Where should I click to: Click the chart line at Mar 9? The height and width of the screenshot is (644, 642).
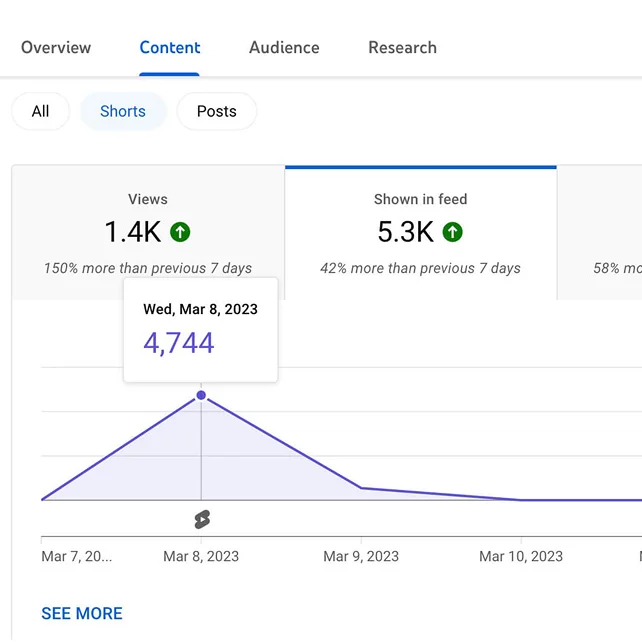(361, 488)
